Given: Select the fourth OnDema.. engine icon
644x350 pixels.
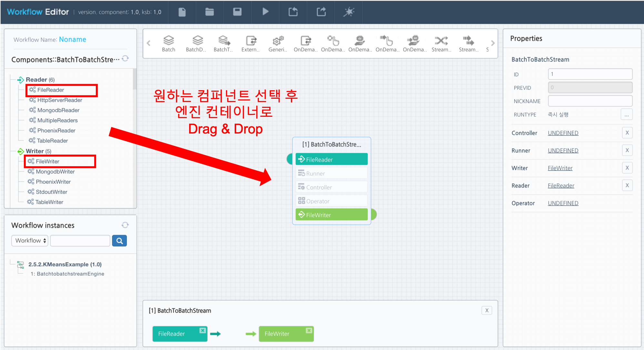Looking at the screenshot, I should [x=387, y=44].
